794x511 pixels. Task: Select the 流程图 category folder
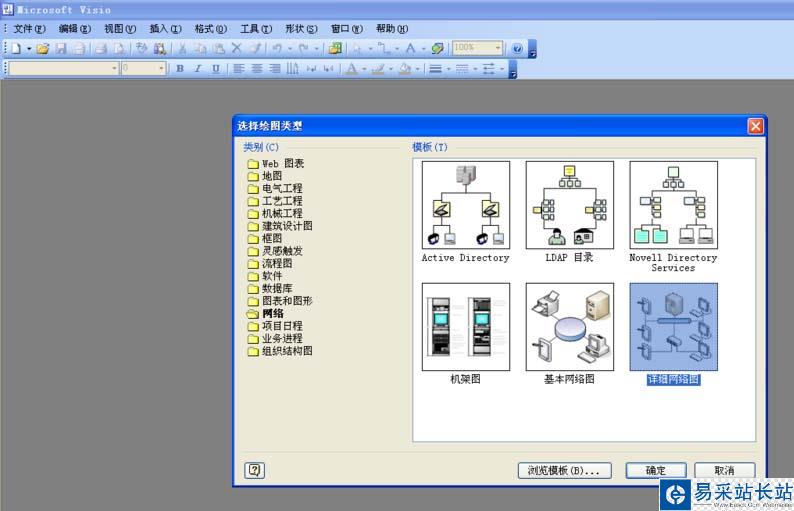270,263
